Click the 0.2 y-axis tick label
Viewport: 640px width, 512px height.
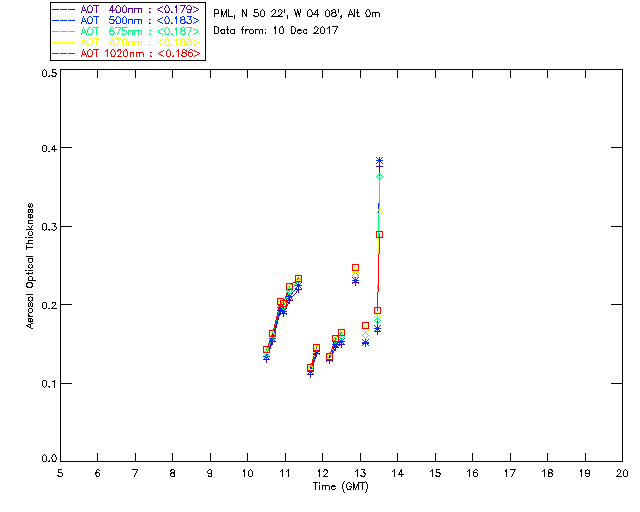(49, 305)
